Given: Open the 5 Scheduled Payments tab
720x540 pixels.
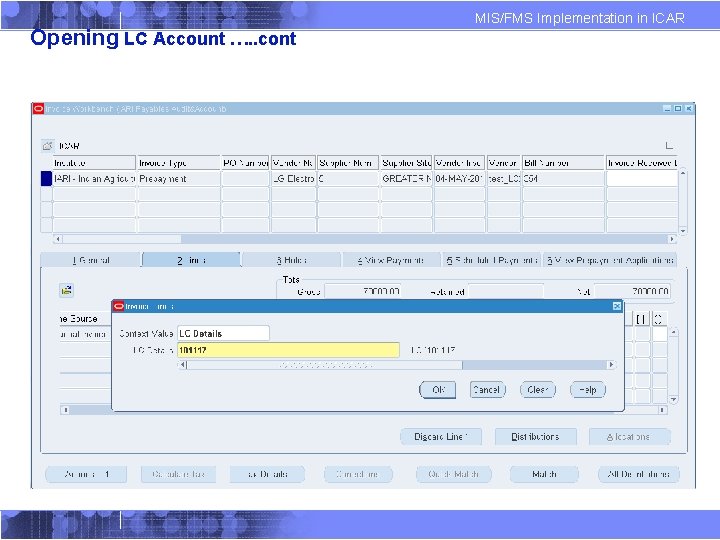Looking at the screenshot, I should [x=492, y=260].
